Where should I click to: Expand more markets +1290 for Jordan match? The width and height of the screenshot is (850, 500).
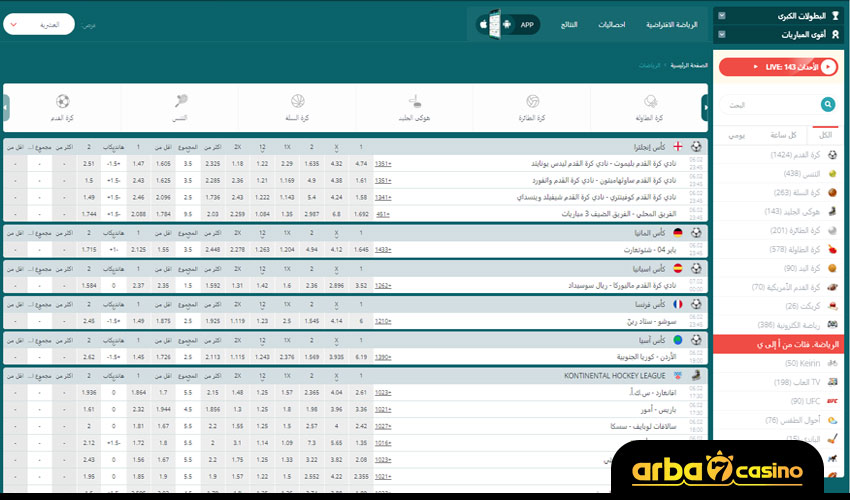point(383,357)
